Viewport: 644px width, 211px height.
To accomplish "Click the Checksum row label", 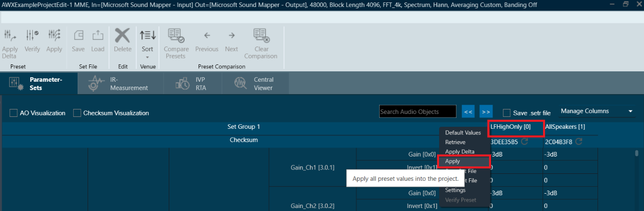I will click(244, 140).
